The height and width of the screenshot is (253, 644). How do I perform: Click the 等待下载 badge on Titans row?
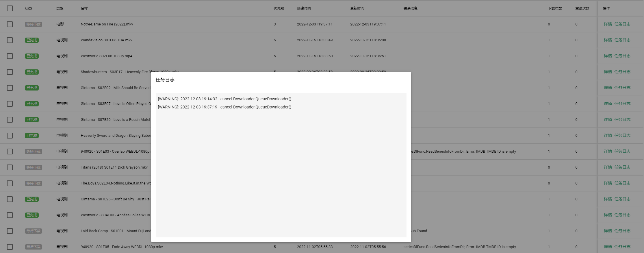point(34,167)
